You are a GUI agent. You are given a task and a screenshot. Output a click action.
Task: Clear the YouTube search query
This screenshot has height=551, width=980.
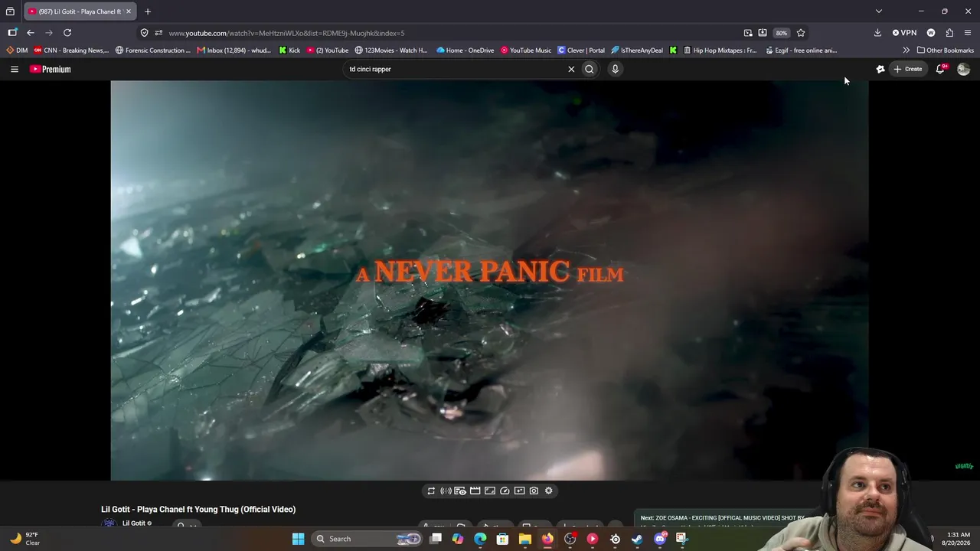tap(571, 69)
